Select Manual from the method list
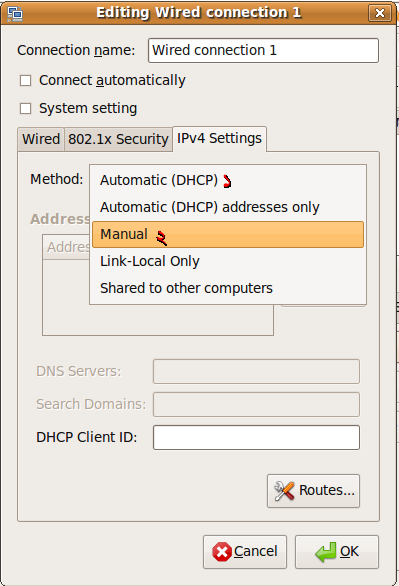Image resolution: width=399 pixels, height=586 pixels. pyautogui.click(x=228, y=234)
